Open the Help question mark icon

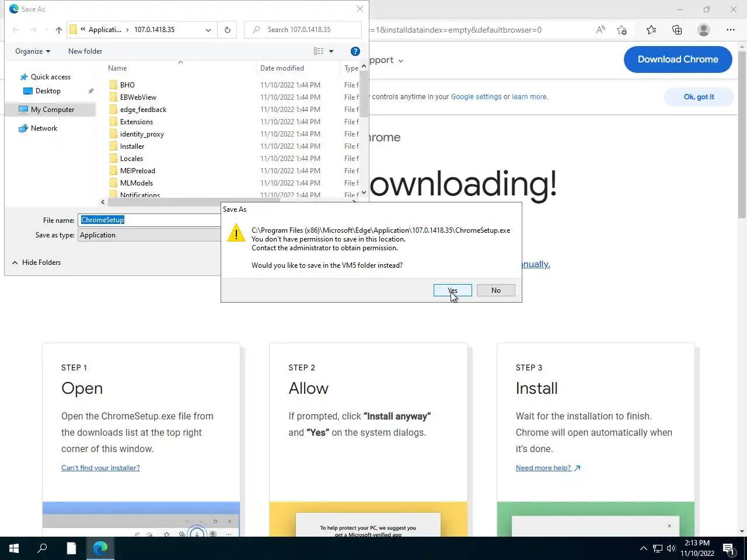point(355,51)
